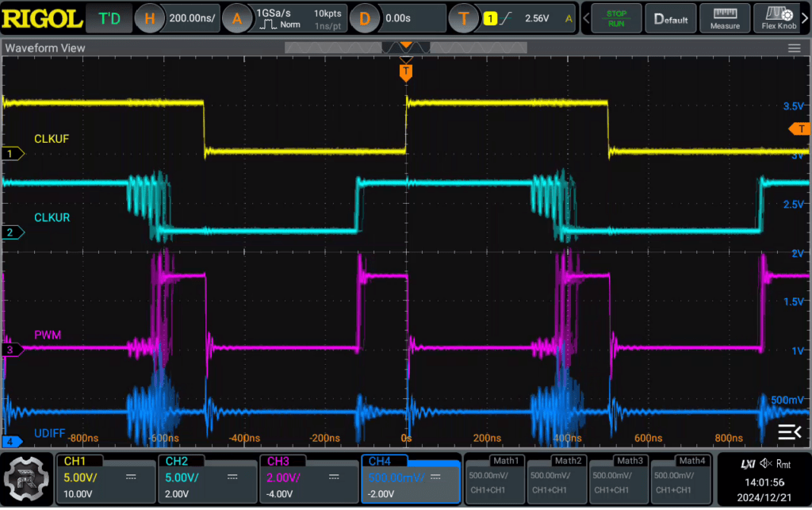Toggle the STOP/RUN acquisition button
Screen dimensions: 812x510
click(616, 19)
